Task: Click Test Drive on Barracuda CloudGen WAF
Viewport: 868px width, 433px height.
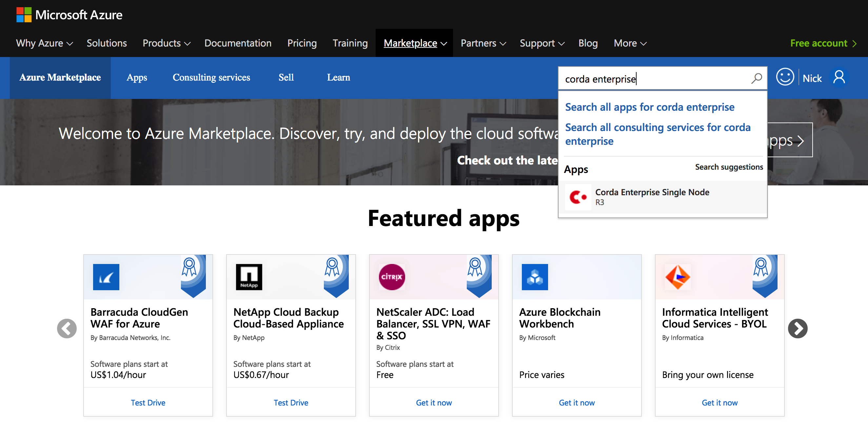Action: click(x=148, y=402)
